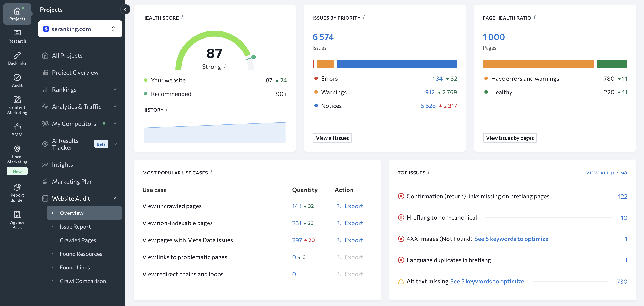644x306 pixels.
Task: Select Crawled Pages in Website Audit
Action: pyautogui.click(x=78, y=240)
